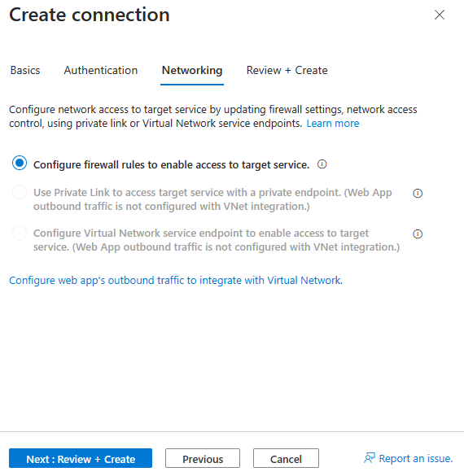Go back with the Previous button
Screen dimensions: 464x476
pos(203,458)
